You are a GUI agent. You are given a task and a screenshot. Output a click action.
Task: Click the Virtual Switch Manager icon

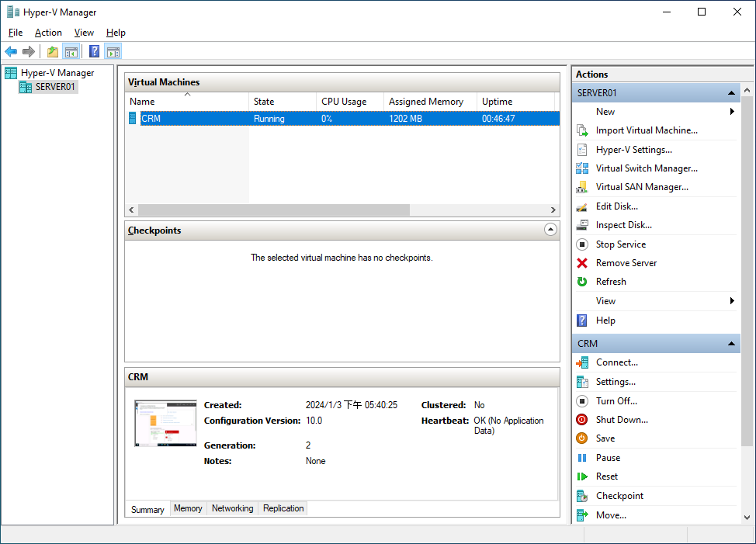pos(582,168)
